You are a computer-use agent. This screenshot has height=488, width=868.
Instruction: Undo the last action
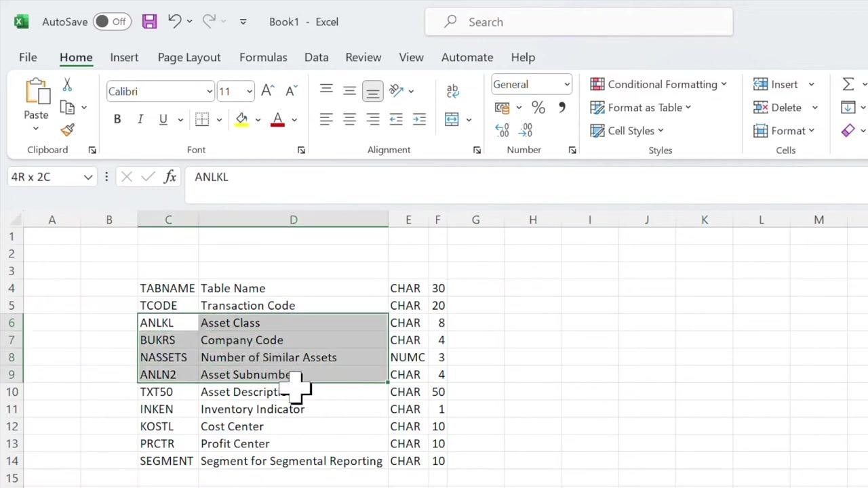pyautogui.click(x=174, y=22)
